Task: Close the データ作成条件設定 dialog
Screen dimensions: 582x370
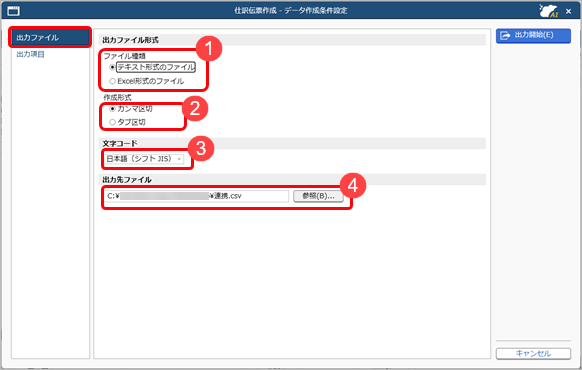Action: tap(568, 11)
